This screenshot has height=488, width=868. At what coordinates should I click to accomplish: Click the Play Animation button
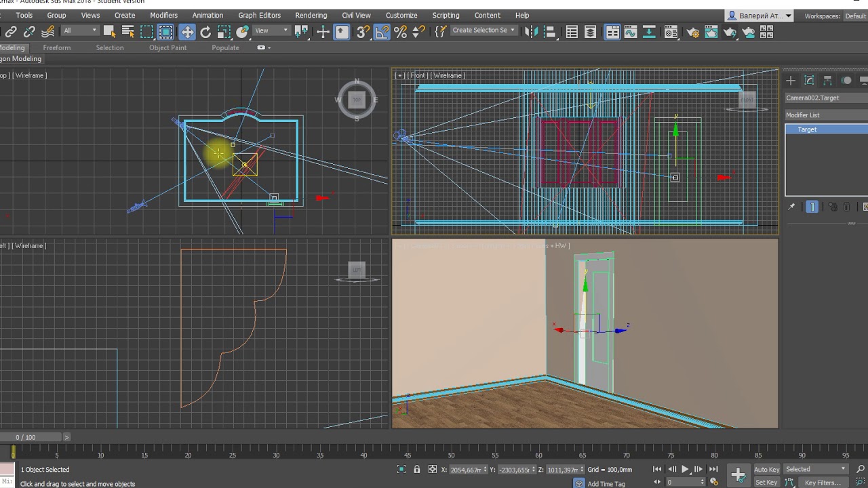point(685,469)
